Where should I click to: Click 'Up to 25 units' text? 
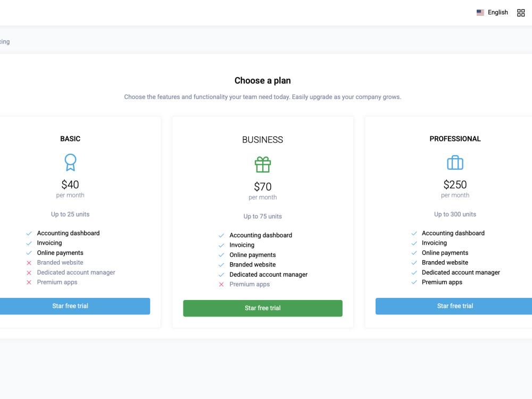70,214
